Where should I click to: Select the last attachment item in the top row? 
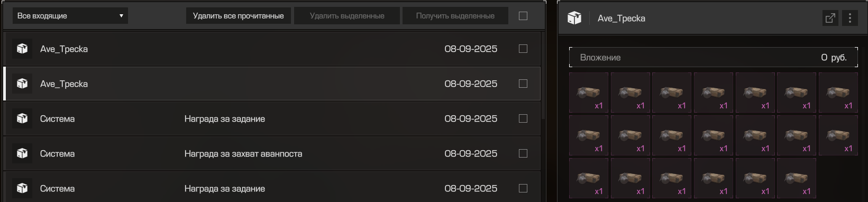coord(838,93)
